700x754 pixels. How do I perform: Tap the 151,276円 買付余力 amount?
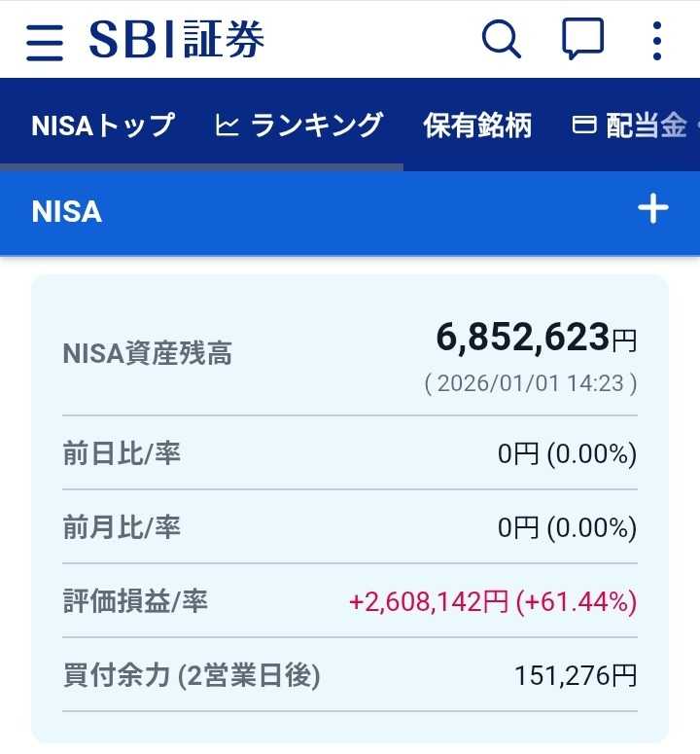pyautogui.click(x=576, y=675)
